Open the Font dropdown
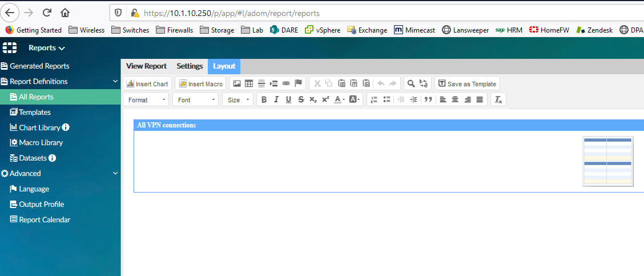The width and height of the screenshot is (644, 276). pos(195,99)
